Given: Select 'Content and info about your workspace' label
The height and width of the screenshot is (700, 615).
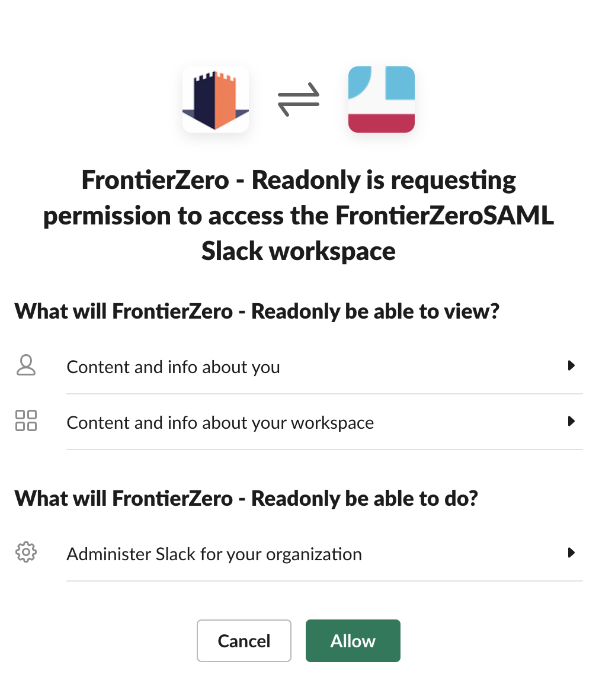Looking at the screenshot, I should pyautogui.click(x=220, y=423).
